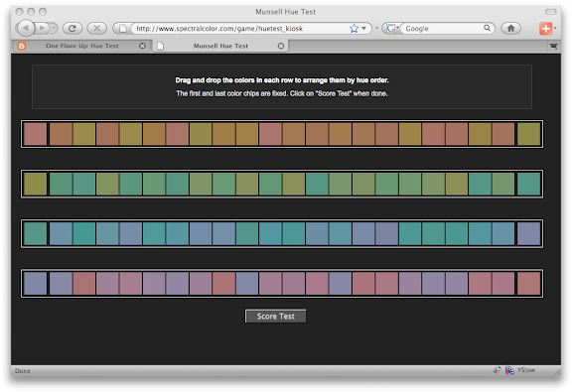Click the page icon left of the URL
The width and height of the screenshot is (572, 392).
point(123,28)
